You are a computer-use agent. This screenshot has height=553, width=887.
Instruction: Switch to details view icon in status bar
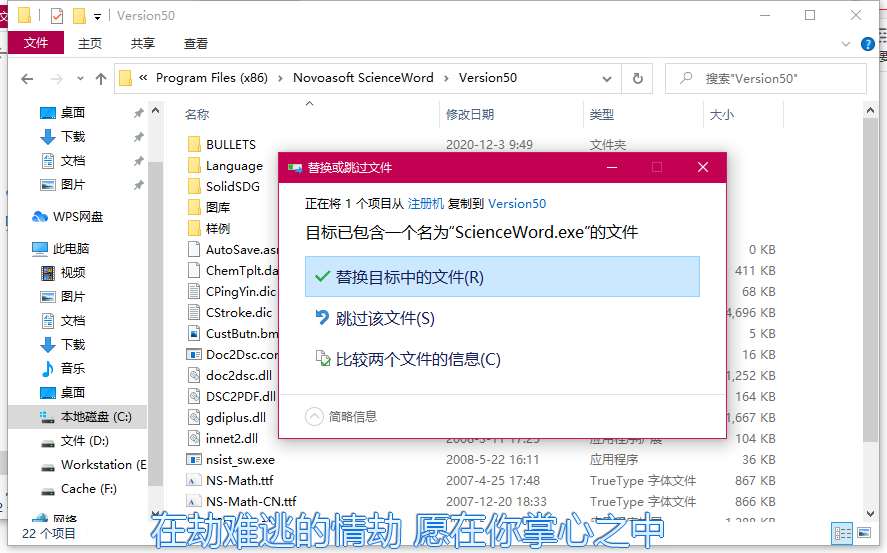842,533
